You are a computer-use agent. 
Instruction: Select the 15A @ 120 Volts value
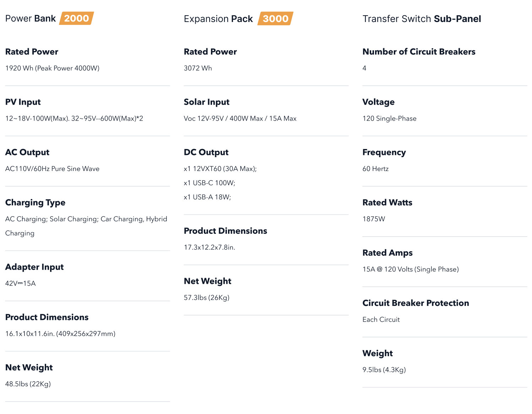(x=411, y=269)
